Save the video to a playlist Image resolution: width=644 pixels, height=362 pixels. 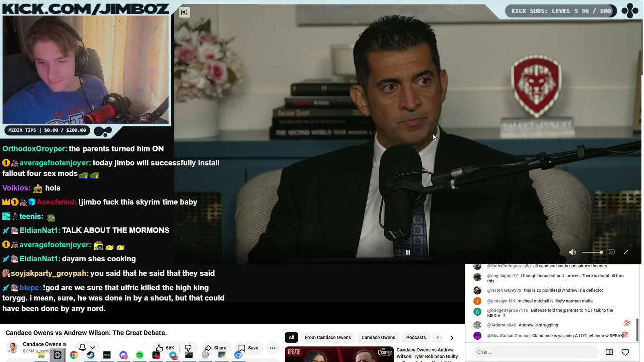[248, 348]
